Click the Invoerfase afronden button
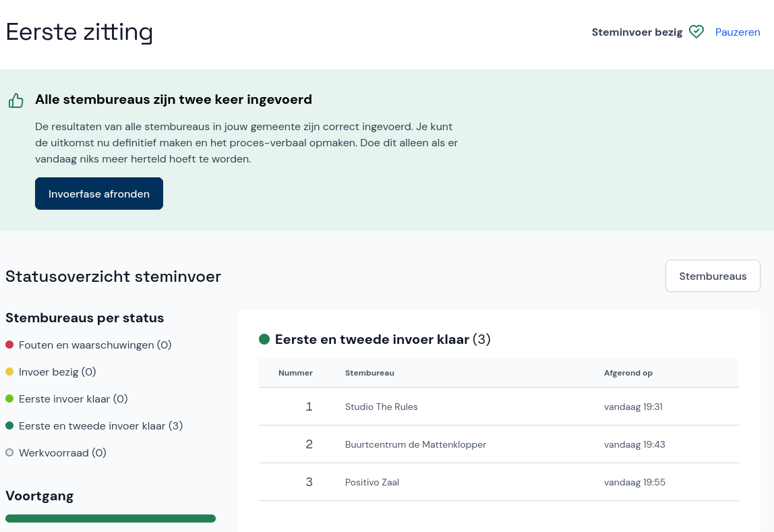Screen dimensions: 774x532 point(98,194)
